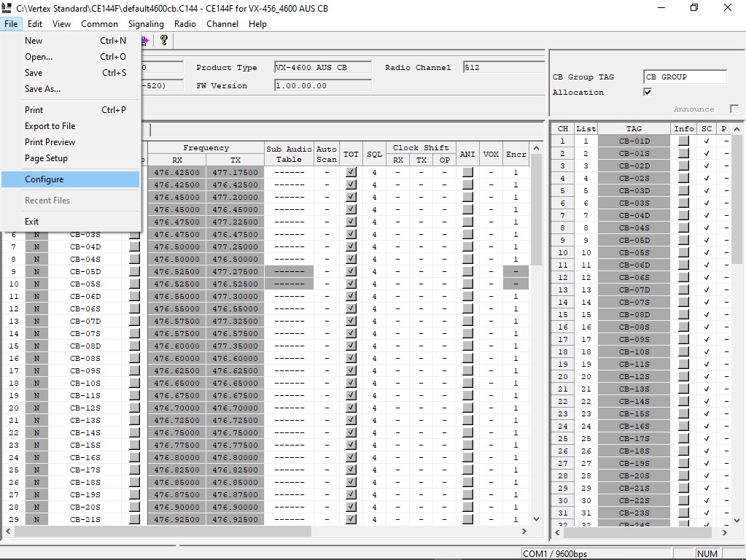Open the application icon in the title bar
The height and width of the screenshot is (560, 746).
(7, 8)
